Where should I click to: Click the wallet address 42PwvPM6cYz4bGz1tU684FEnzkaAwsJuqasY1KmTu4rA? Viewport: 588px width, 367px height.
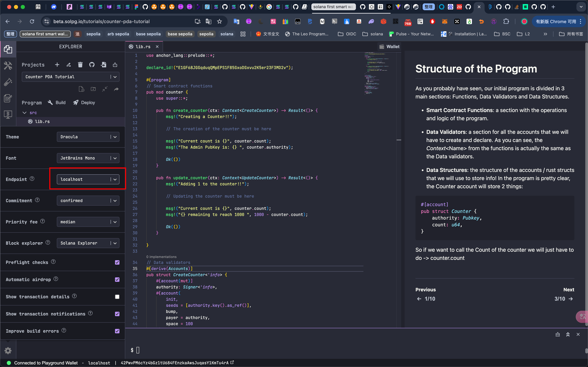coord(175,363)
